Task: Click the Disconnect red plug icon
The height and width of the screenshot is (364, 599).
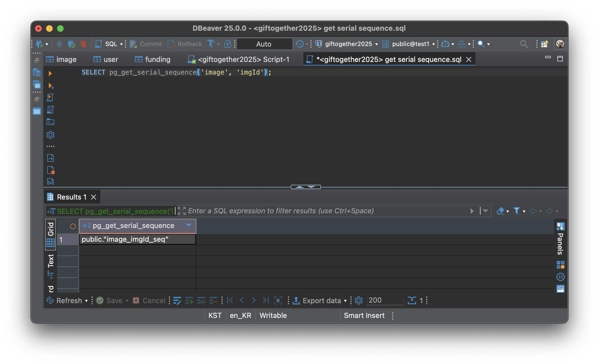Action: coord(83,44)
